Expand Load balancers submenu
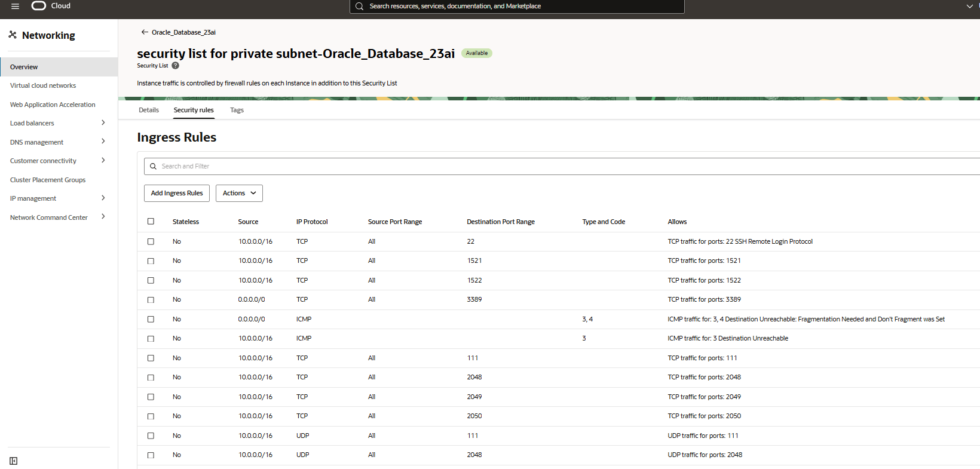The width and height of the screenshot is (980, 469). pyautogui.click(x=103, y=122)
